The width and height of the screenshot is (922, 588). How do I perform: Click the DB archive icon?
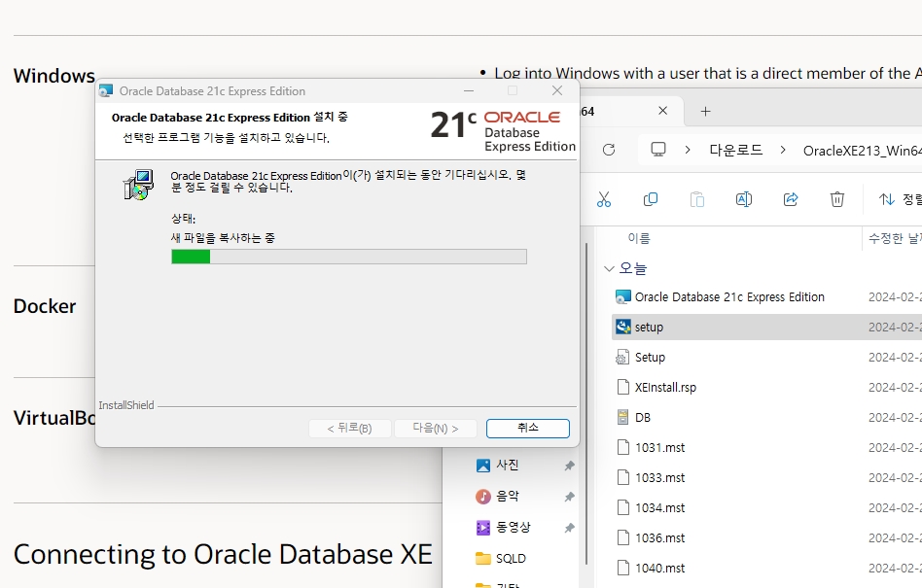pos(622,418)
